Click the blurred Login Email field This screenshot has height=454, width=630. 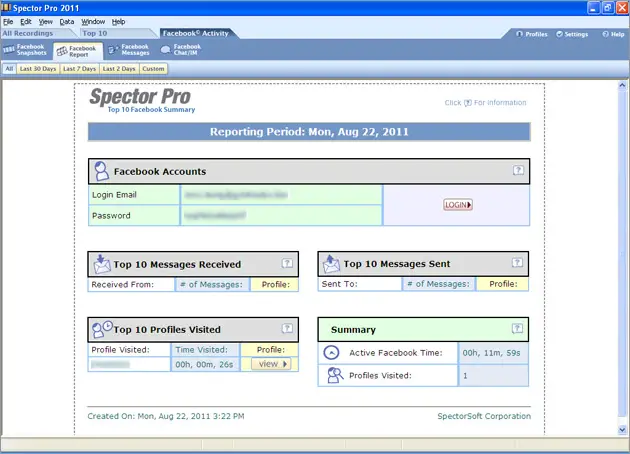point(281,195)
